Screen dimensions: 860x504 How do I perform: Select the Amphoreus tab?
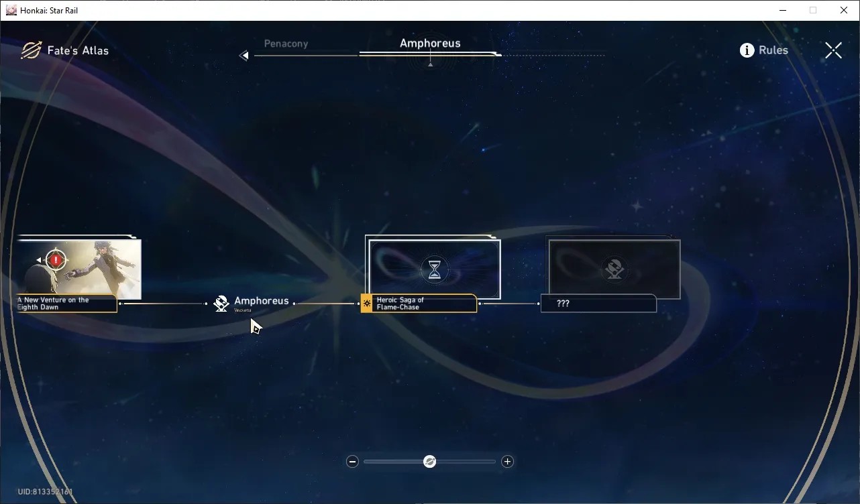[x=430, y=43]
